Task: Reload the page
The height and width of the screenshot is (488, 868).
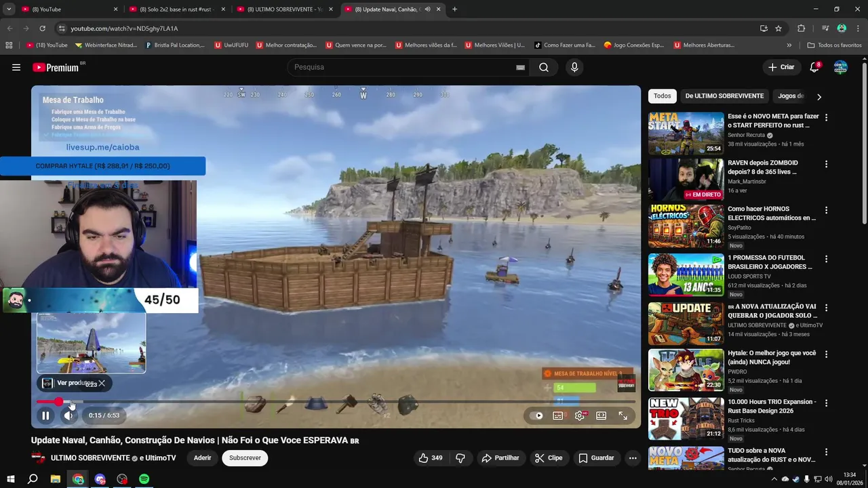Action: tap(42, 28)
